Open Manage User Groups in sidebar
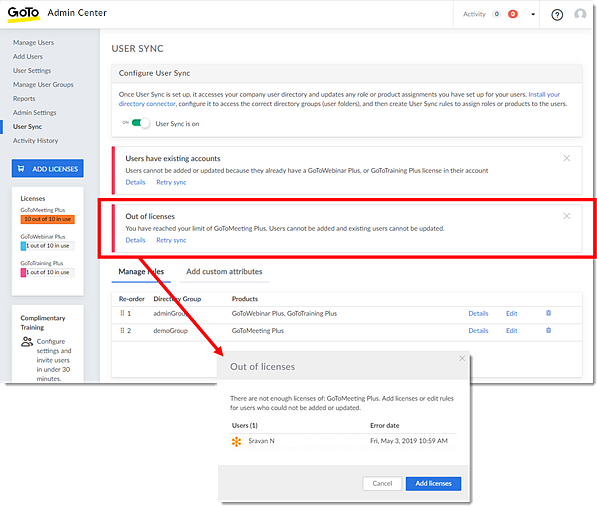Screen dimensions: 597x506 coord(43,85)
